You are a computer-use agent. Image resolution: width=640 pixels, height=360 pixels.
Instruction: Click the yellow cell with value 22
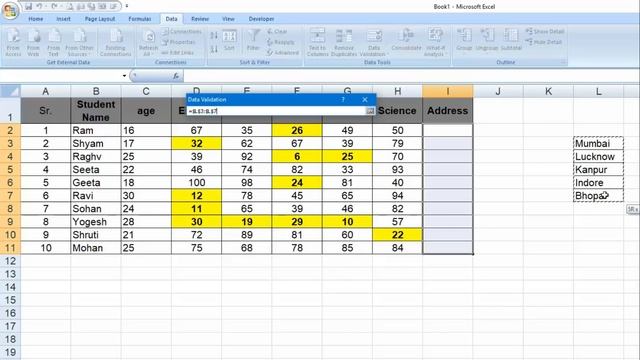click(x=397, y=235)
